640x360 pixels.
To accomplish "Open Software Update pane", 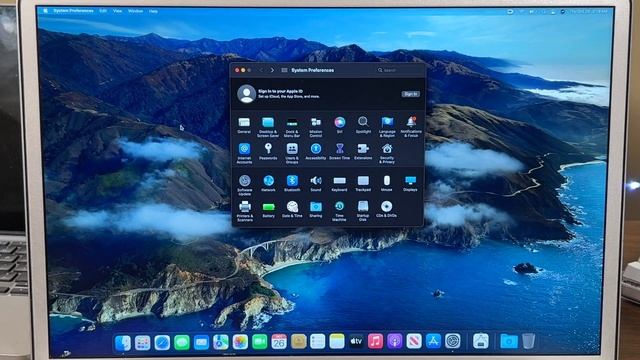I will pos(244,185).
